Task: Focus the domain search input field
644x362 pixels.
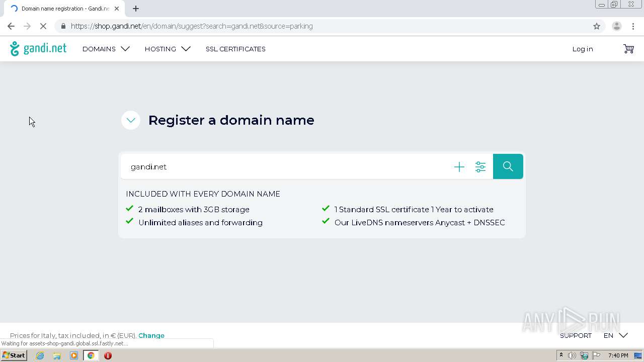Action: (287, 166)
